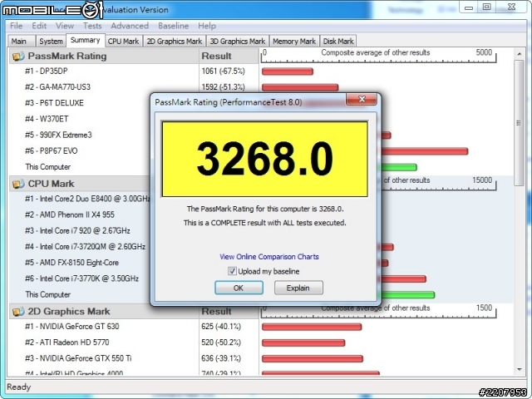
Task: Click the Radeon HD 5770 red result bar
Action: (x=303, y=342)
